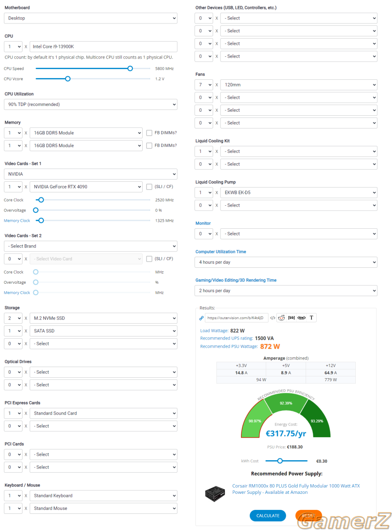Click the Load Wattage link
The height and width of the screenshot is (532, 392).
click(214, 330)
